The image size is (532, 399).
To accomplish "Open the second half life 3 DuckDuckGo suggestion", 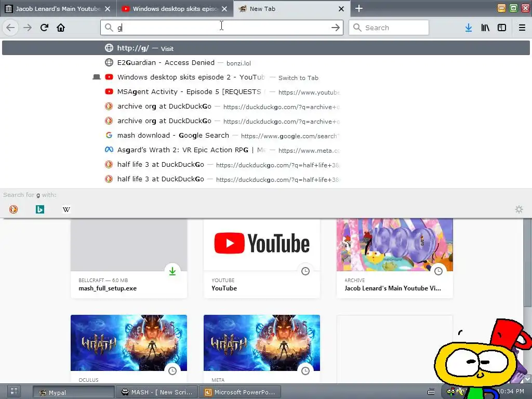I will (x=266, y=179).
